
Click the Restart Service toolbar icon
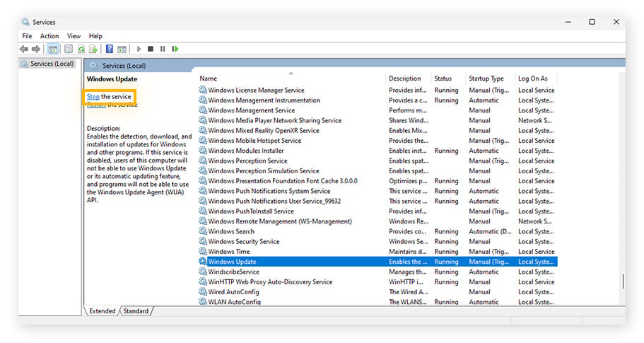[175, 49]
